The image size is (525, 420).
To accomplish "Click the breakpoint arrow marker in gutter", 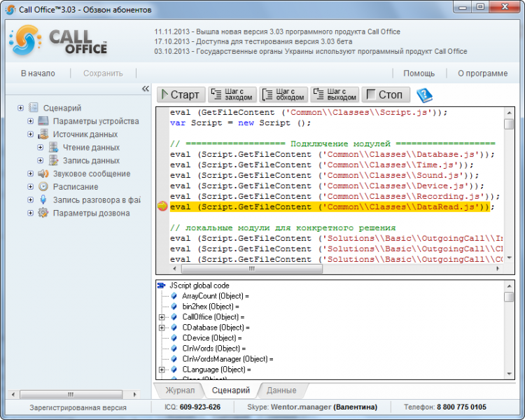I will tap(162, 206).
